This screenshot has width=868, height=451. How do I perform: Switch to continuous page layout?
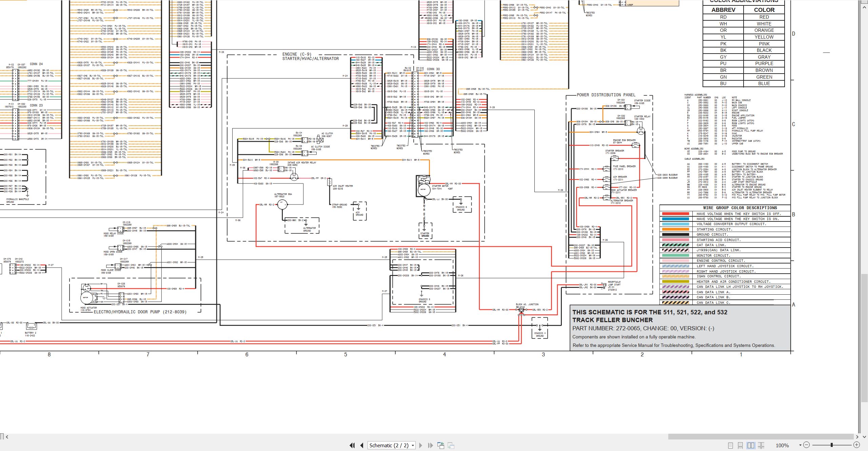point(741,445)
